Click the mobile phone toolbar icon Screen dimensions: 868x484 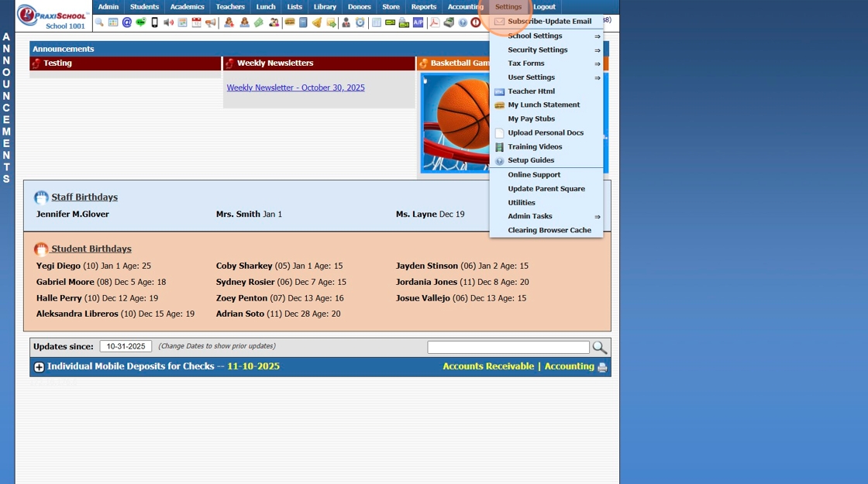[154, 22]
